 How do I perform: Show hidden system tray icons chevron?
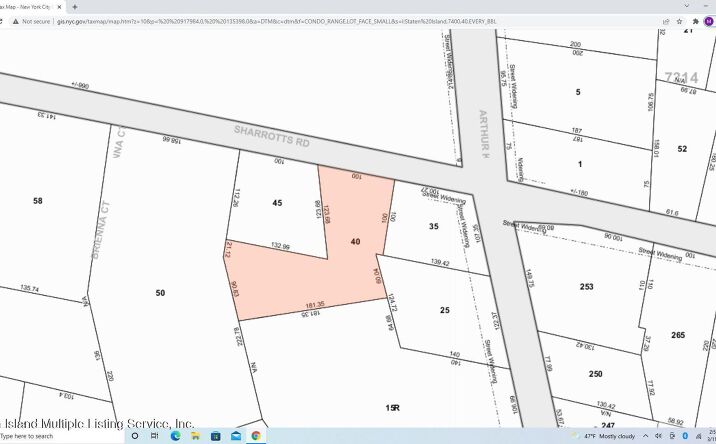point(645,436)
